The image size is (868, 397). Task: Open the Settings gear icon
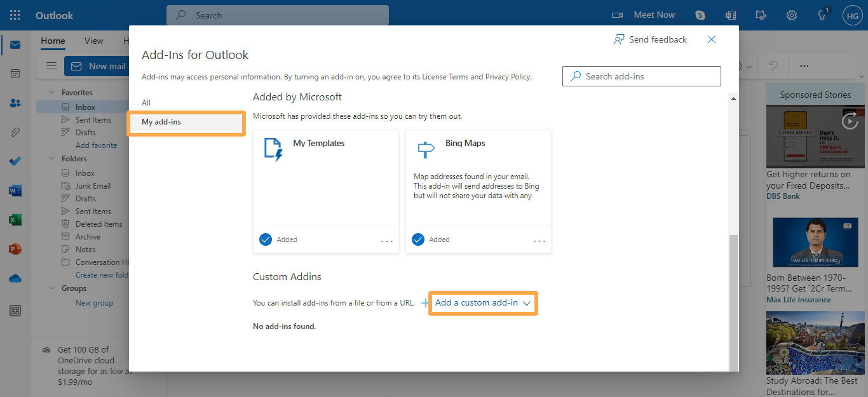(x=792, y=15)
